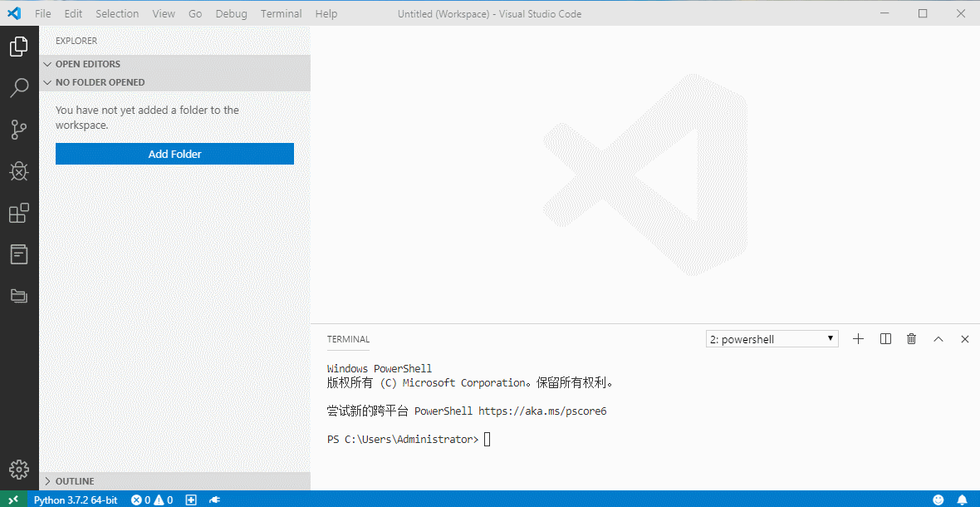
Task: Open the Terminal menu
Action: (x=281, y=13)
